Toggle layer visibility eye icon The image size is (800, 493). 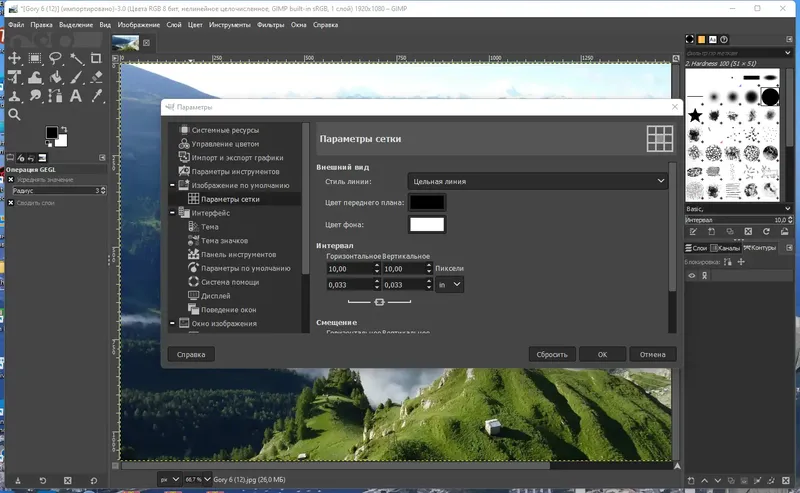[691, 275]
